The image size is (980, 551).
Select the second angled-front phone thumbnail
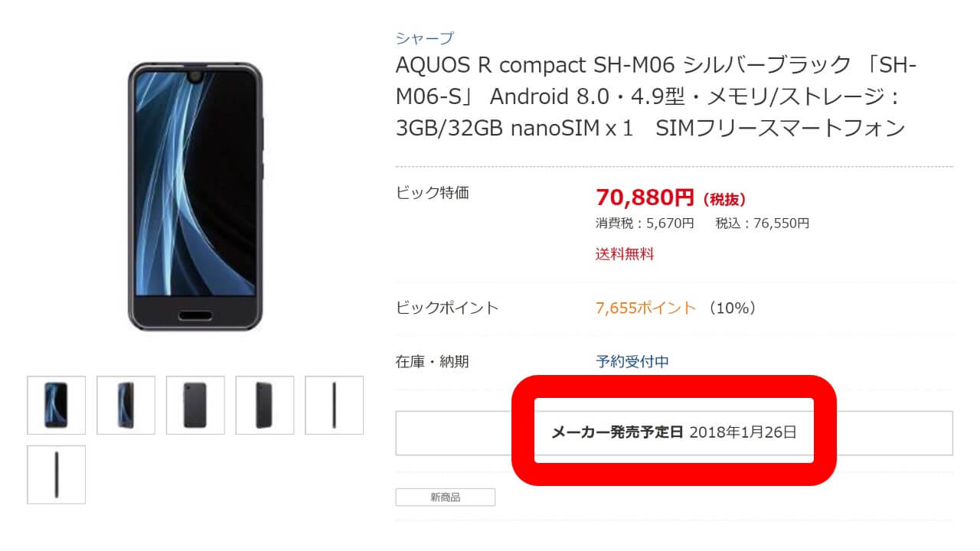(x=126, y=405)
